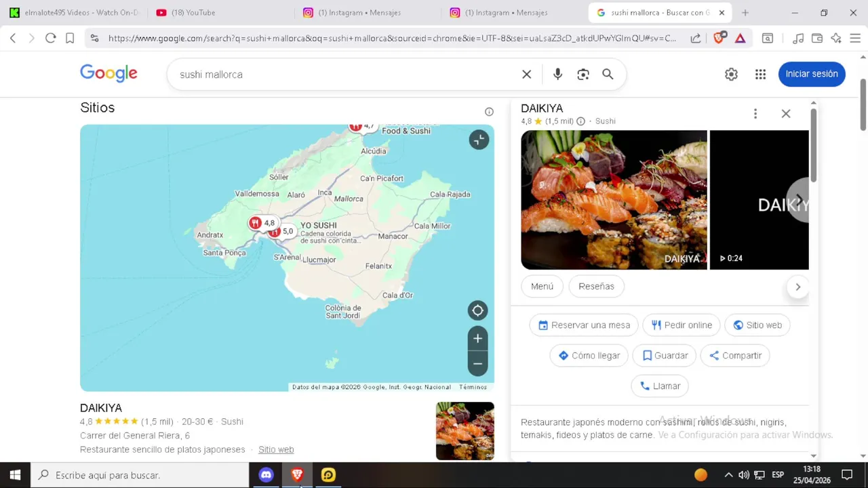This screenshot has height=488, width=868.
Task: Save place with Guardar button
Action: click(x=665, y=355)
